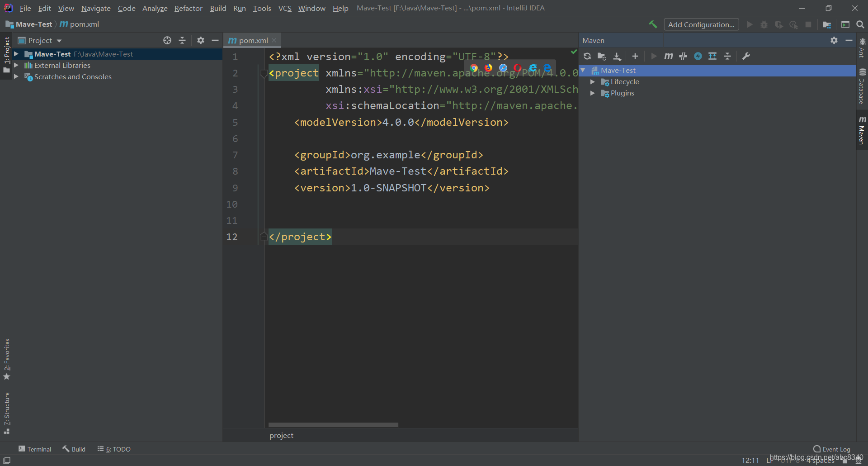This screenshot has width=868, height=466.
Task: Open the 6: TODO tool window
Action: tap(114, 449)
